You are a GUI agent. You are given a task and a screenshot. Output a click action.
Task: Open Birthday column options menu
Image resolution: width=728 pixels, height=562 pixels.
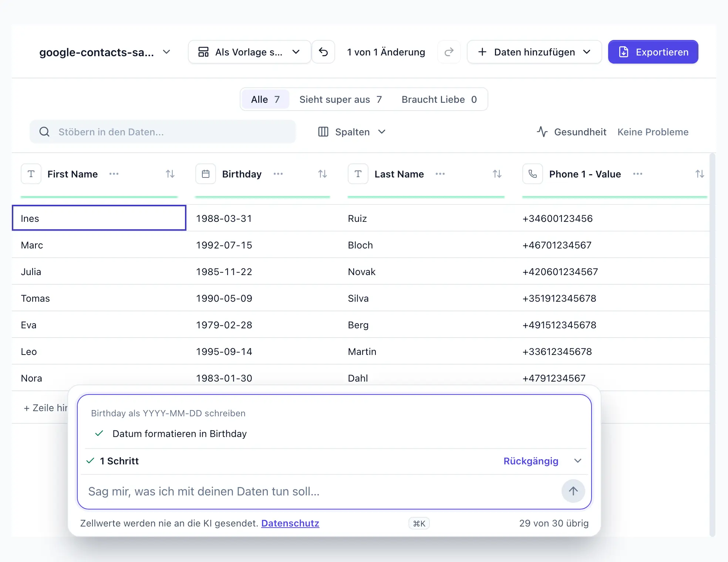(278, 174)
